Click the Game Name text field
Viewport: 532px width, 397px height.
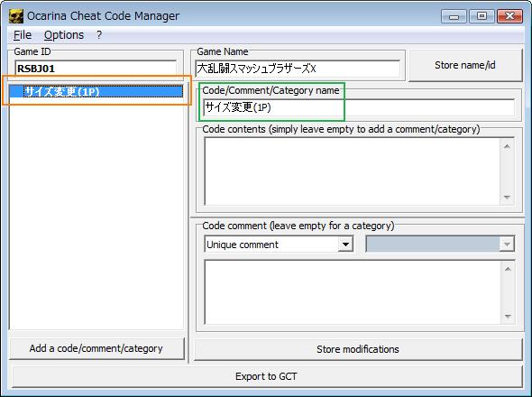pyautogui.click(x=298, y=69)
